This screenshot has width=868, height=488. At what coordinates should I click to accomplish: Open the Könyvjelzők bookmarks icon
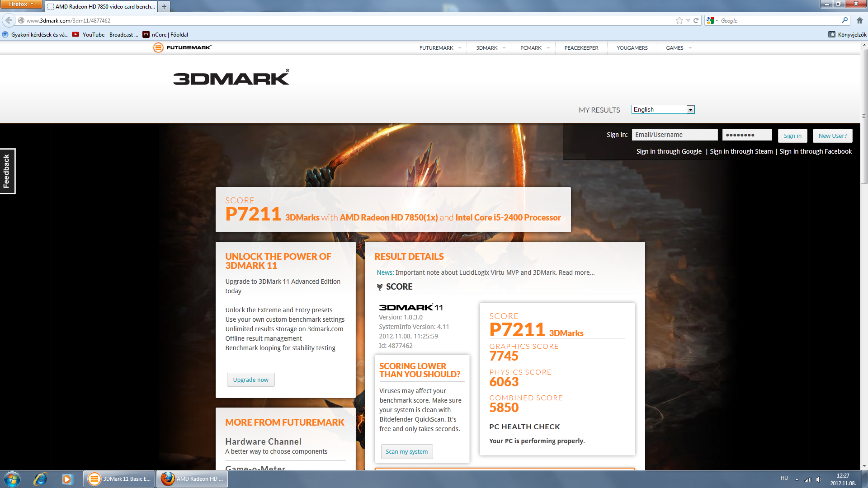(x=832, y=34)
